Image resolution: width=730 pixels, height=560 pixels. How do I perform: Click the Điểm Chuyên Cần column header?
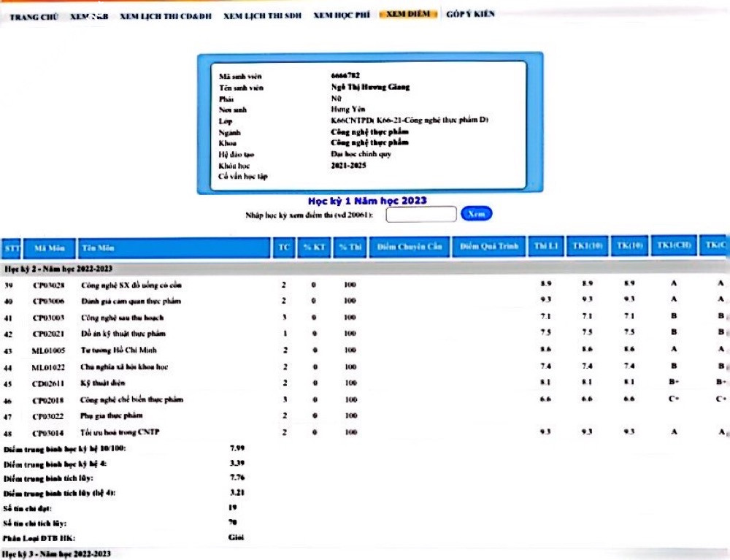point(410,247)
